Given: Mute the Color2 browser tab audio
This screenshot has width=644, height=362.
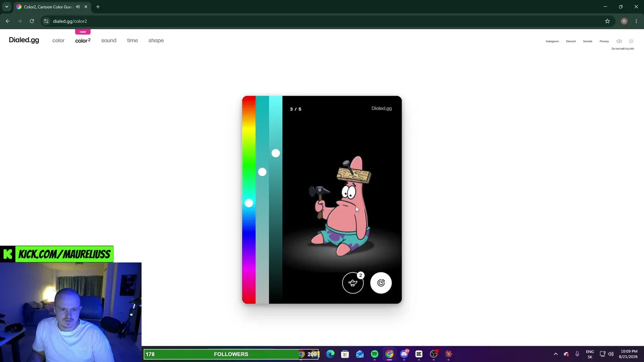Looking at the screenshot, I should click(77, 7).
